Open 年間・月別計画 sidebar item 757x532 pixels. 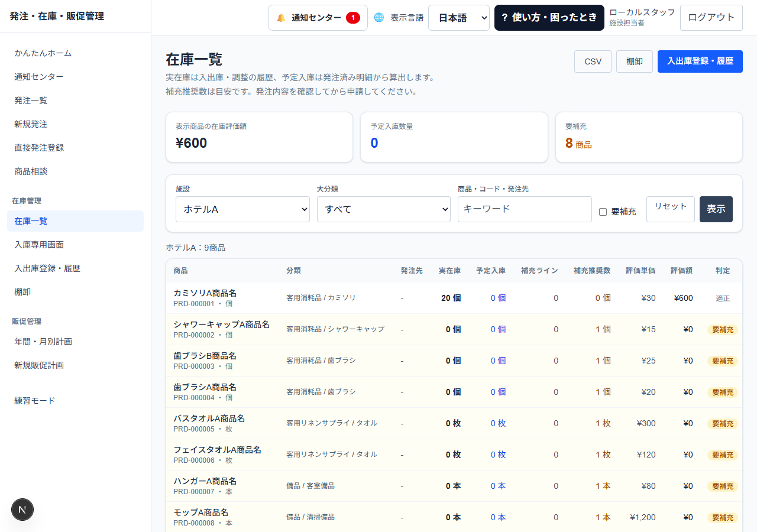(75, 342)
